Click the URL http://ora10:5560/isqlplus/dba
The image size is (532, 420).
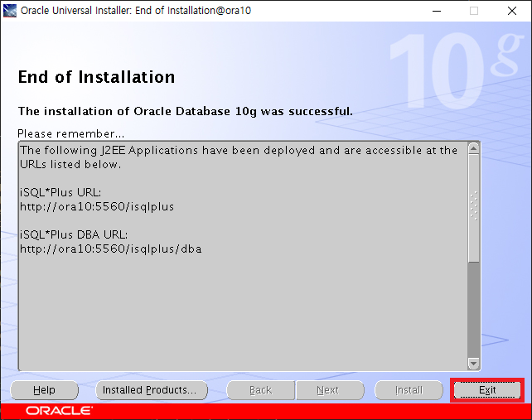[111, 249]
